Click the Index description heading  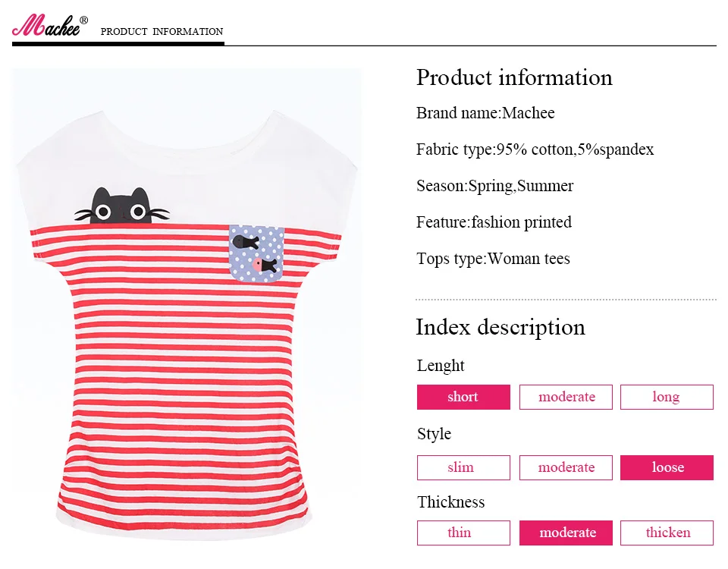coord(500,328)
